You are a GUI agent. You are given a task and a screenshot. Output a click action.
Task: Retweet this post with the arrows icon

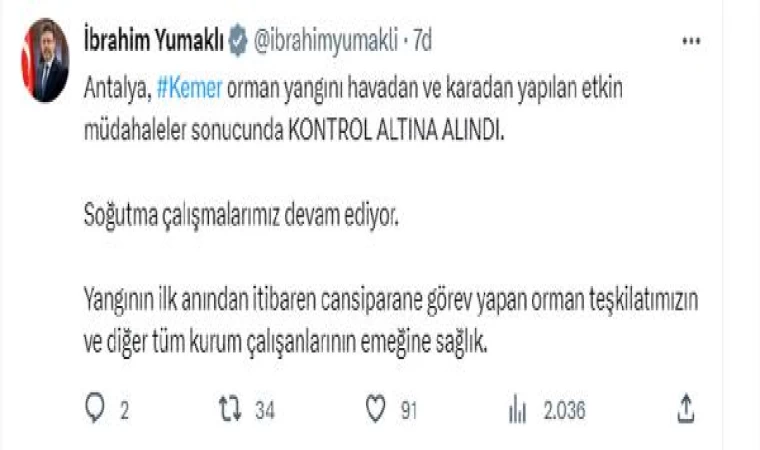pyautogui.click(x=230, y=408)
